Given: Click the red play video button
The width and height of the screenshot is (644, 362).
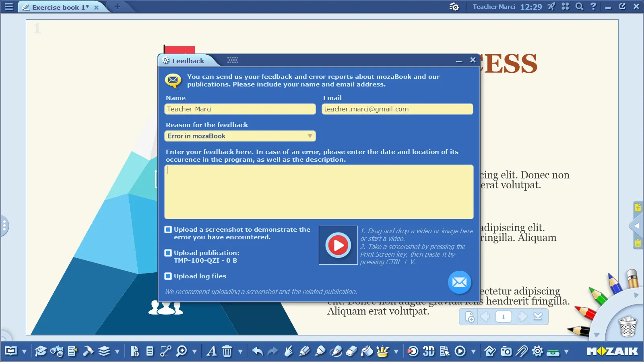Looking at the screenshot, I should (x=338, y=245).
